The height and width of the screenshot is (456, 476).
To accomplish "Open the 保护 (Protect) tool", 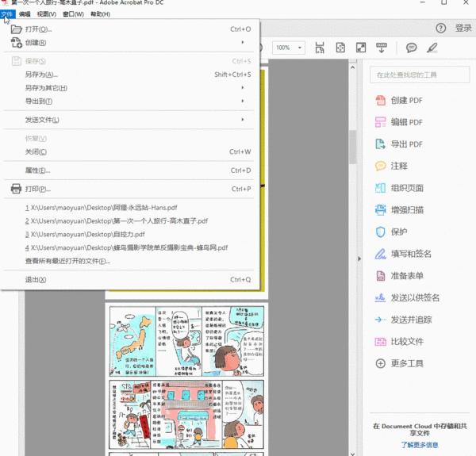I will point(392,232).
